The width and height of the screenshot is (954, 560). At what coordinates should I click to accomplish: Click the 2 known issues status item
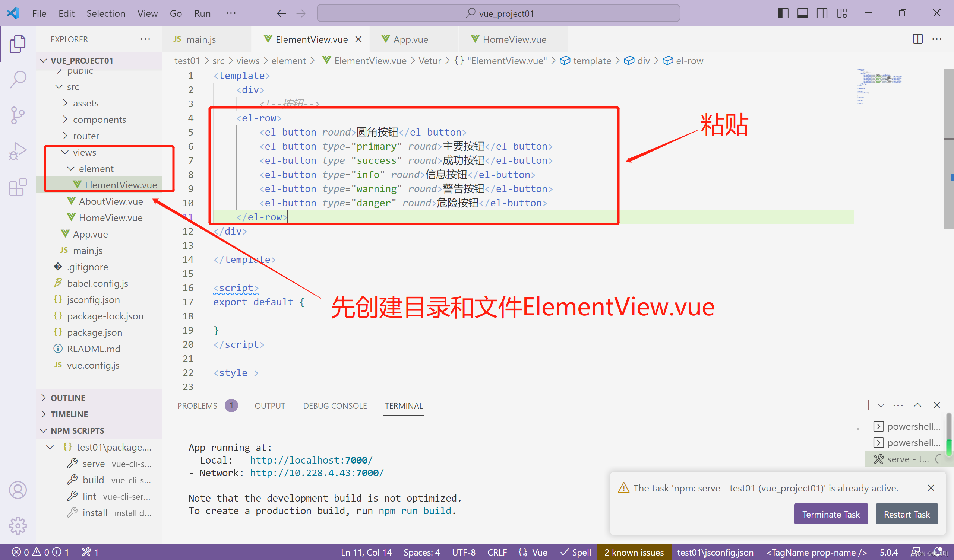(634, 553)
